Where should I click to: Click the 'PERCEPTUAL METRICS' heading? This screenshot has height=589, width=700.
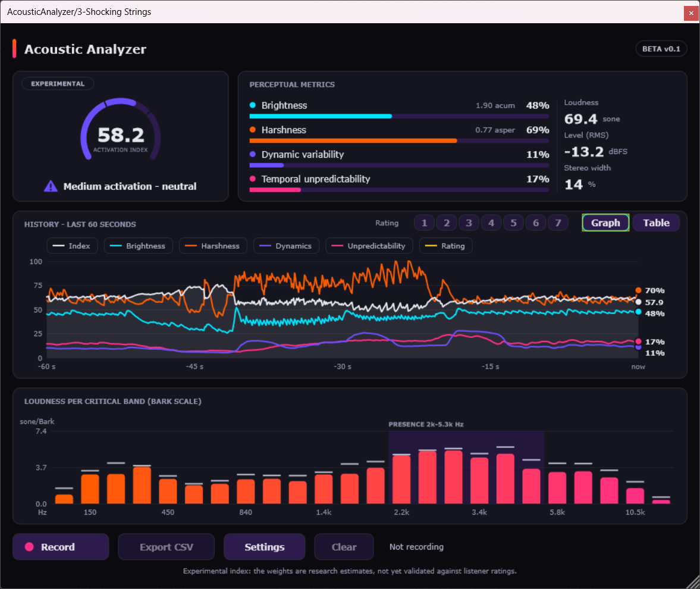click(292, 84)
